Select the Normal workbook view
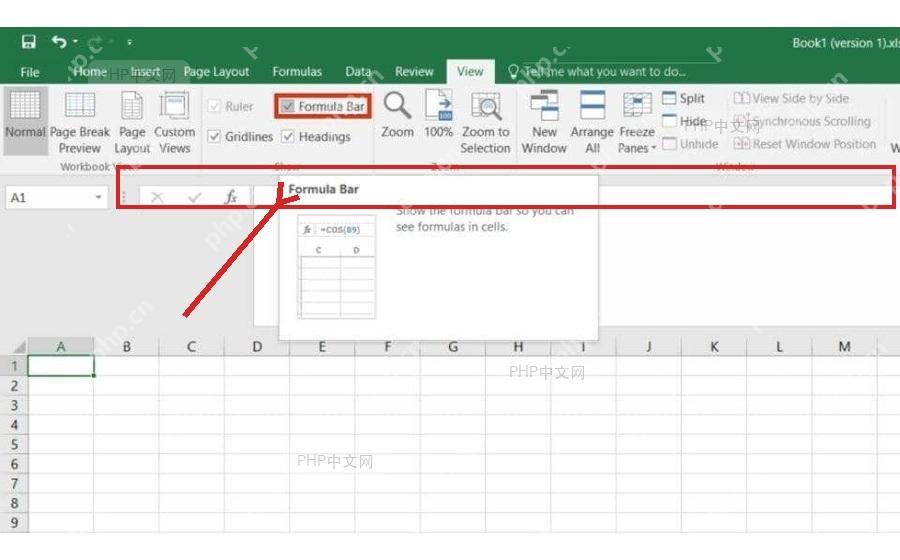 tap(25, 120)
